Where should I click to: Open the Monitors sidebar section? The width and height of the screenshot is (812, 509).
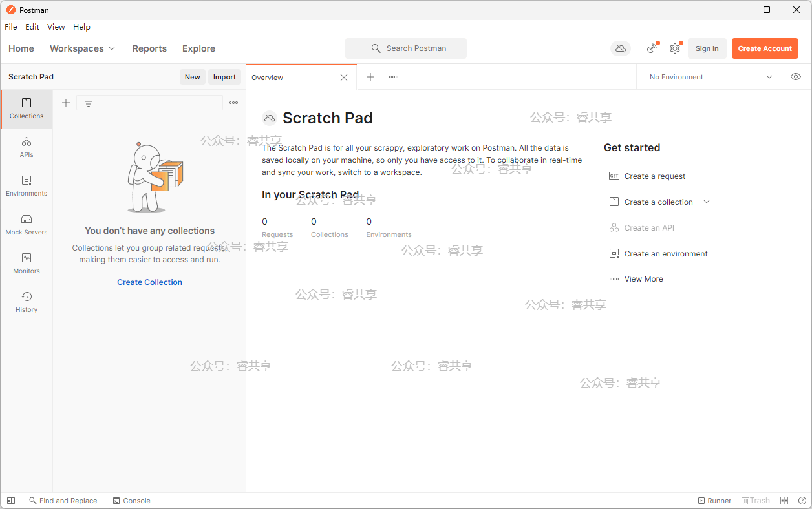click(x=27, y=264)
